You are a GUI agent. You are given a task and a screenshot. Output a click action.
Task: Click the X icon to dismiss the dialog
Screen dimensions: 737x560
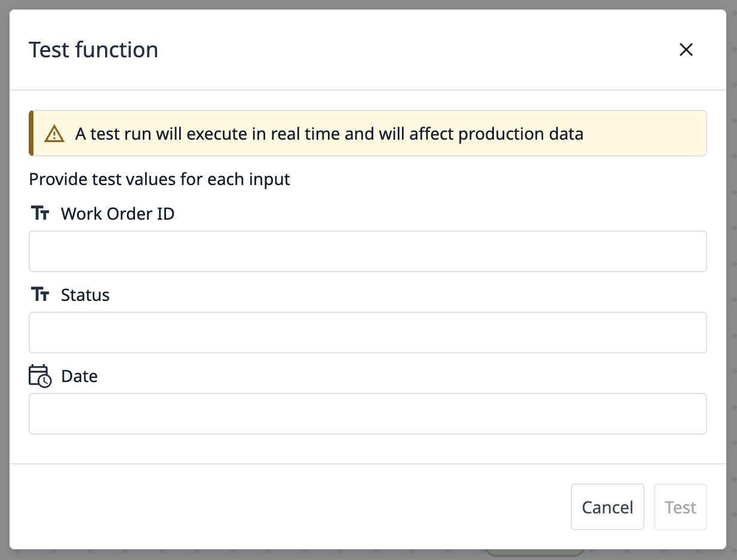[686, 50]
